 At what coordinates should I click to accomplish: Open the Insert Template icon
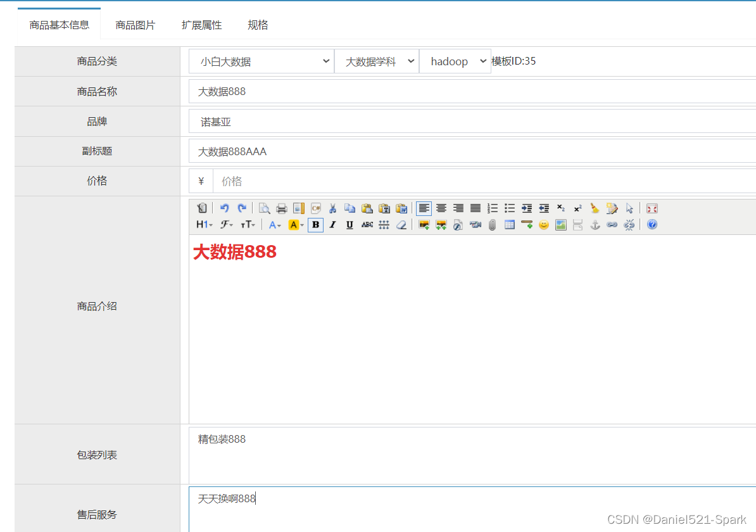click(299, 208)
